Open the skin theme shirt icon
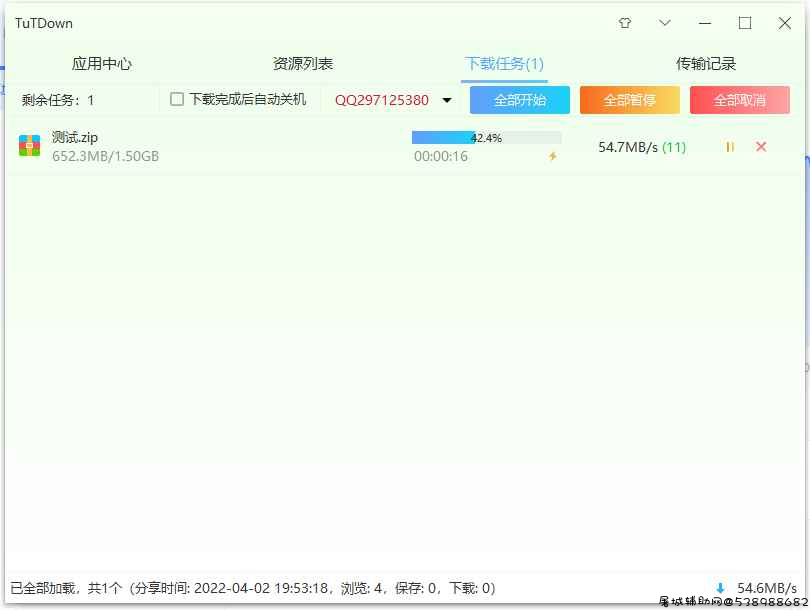 [625, 23]
